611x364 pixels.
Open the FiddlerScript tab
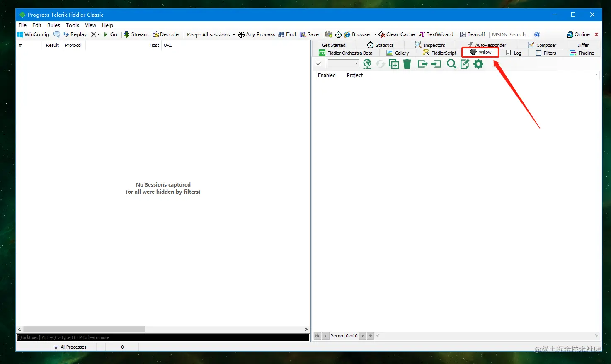coord(439,53)
